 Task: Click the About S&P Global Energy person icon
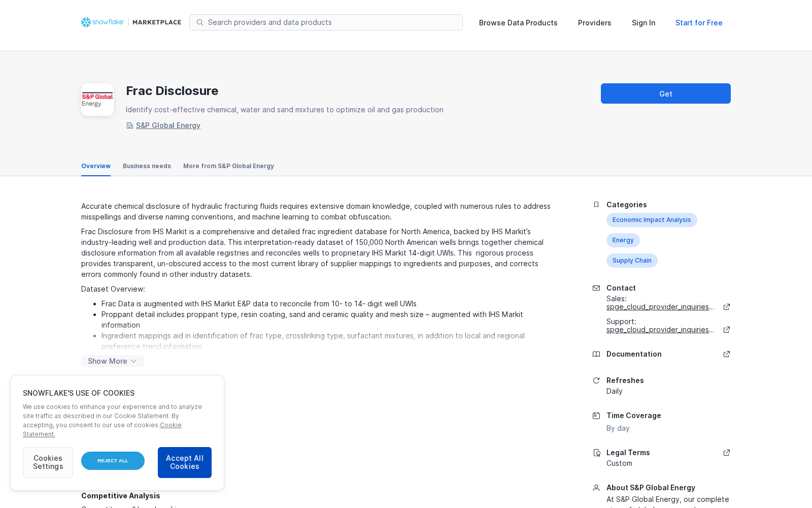pyautogui.click(x=596, y=488)
